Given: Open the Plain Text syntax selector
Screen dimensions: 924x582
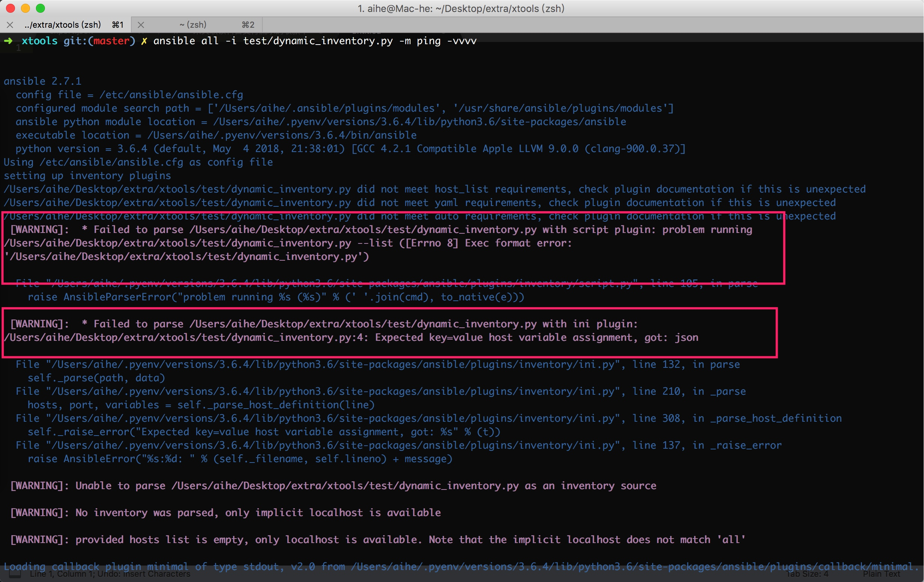Looking at the screenshot, I should (881, 574).
